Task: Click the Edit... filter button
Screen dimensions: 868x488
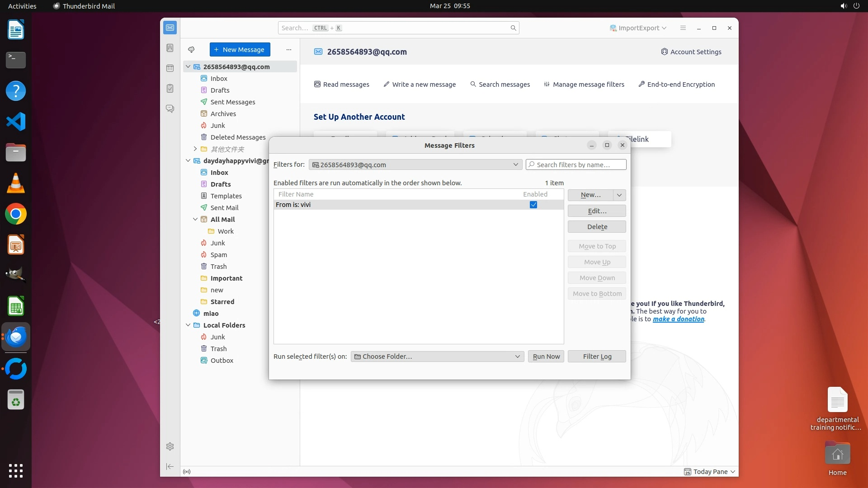Action: 597,211
